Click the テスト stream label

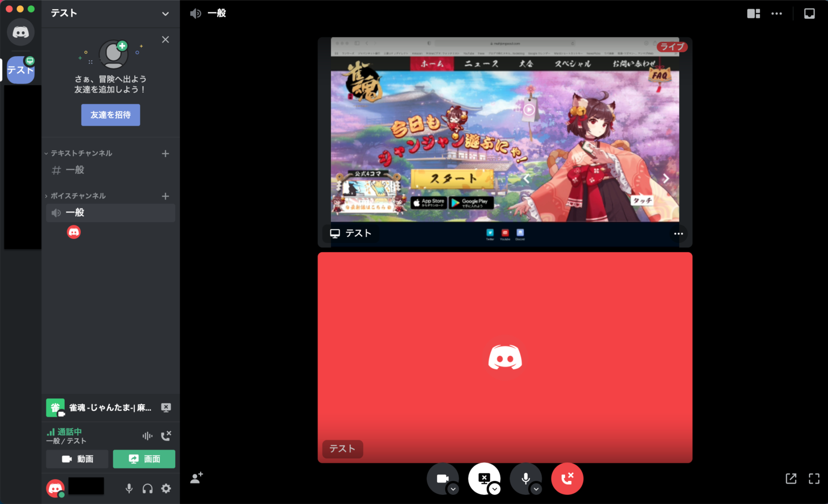coord(351,233)
